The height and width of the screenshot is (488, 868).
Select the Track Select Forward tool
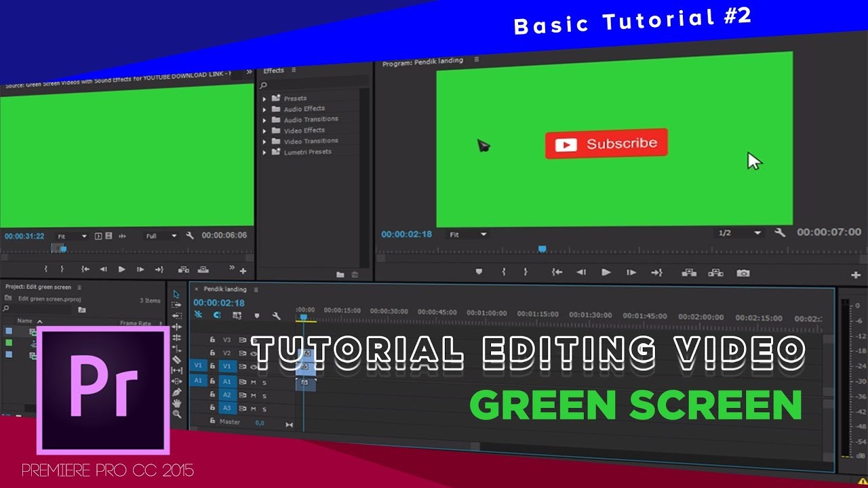click(x=177, y=305)
